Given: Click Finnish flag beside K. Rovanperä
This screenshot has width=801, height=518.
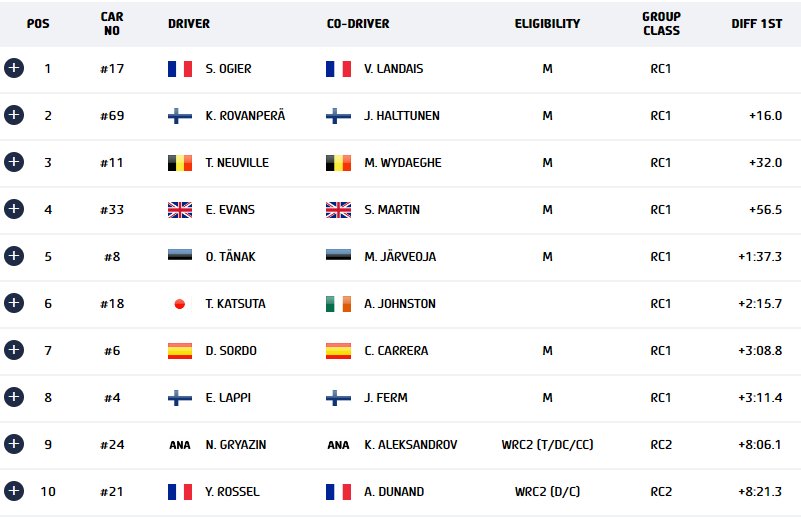Looking at the screenshot, I should point(180,116).
